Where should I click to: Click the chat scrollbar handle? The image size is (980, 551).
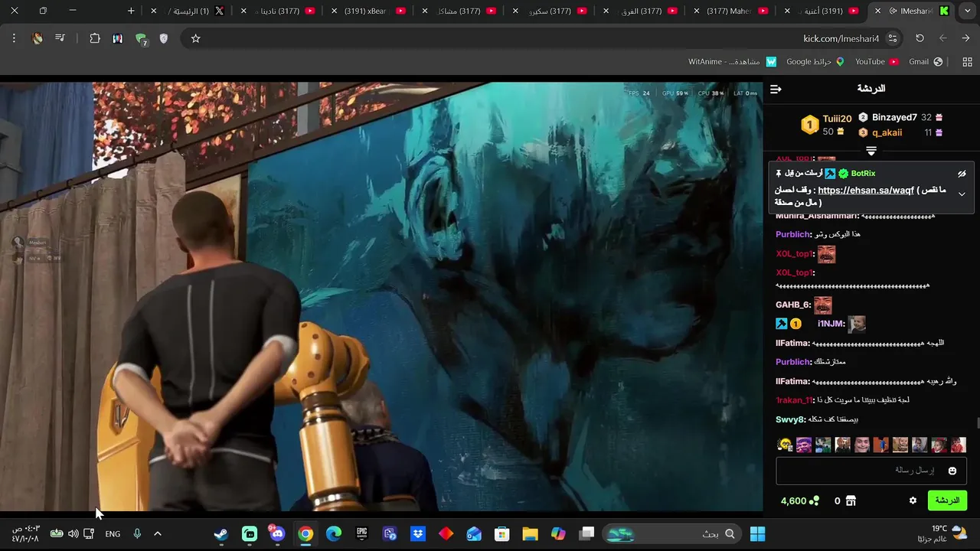pos(977,423)
